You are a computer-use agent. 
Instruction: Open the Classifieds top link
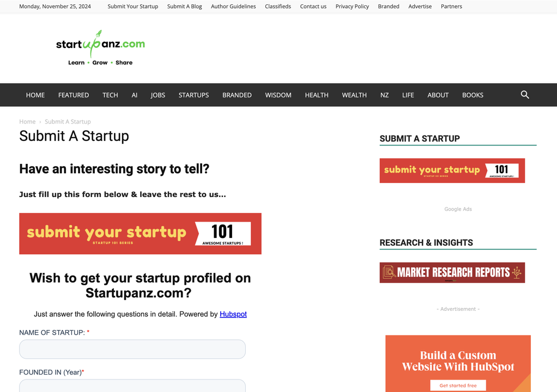(278, 7)
